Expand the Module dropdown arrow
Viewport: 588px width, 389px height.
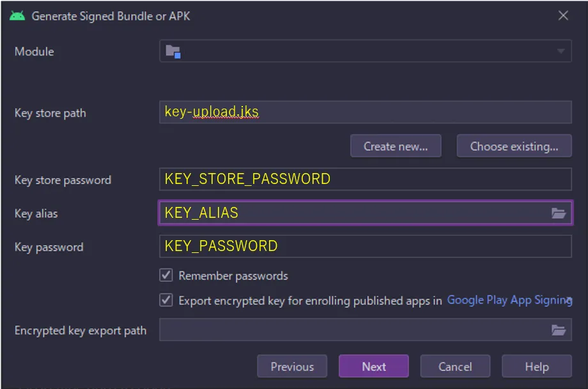(561, 52)
